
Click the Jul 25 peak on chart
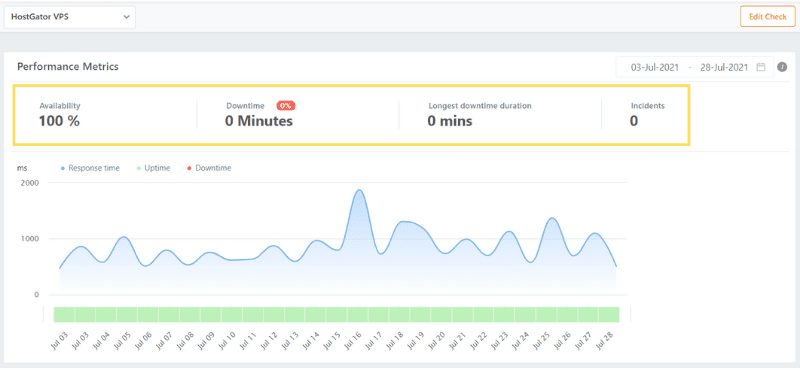(x=552, y=218)
